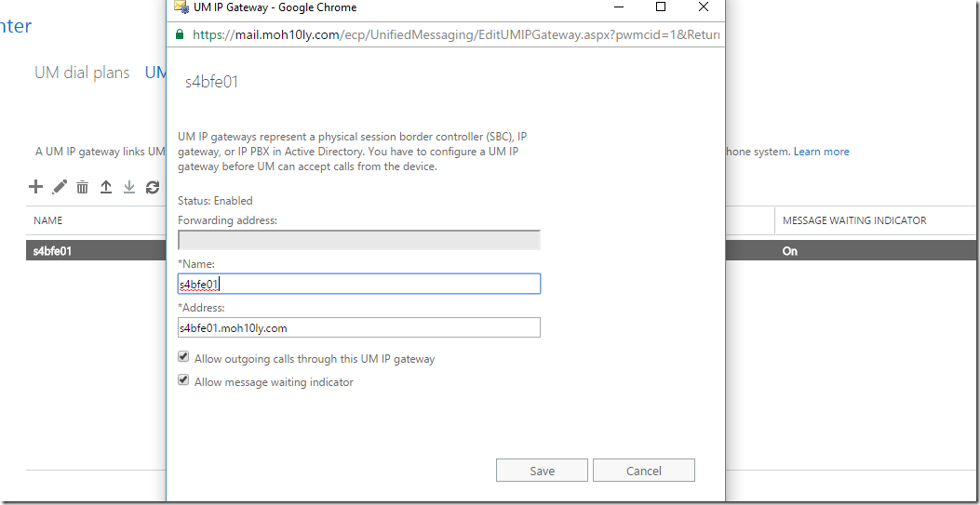Image resolution: width=980 pixels, height=505 pixels.
Task: Sort by NAME column header
Action: pos(47,220)
